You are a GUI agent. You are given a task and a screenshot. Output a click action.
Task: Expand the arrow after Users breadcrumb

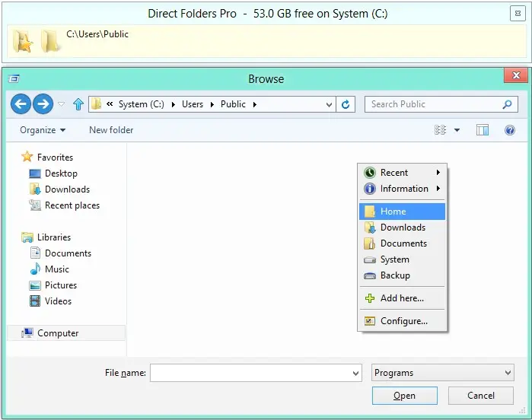[212, 104]
